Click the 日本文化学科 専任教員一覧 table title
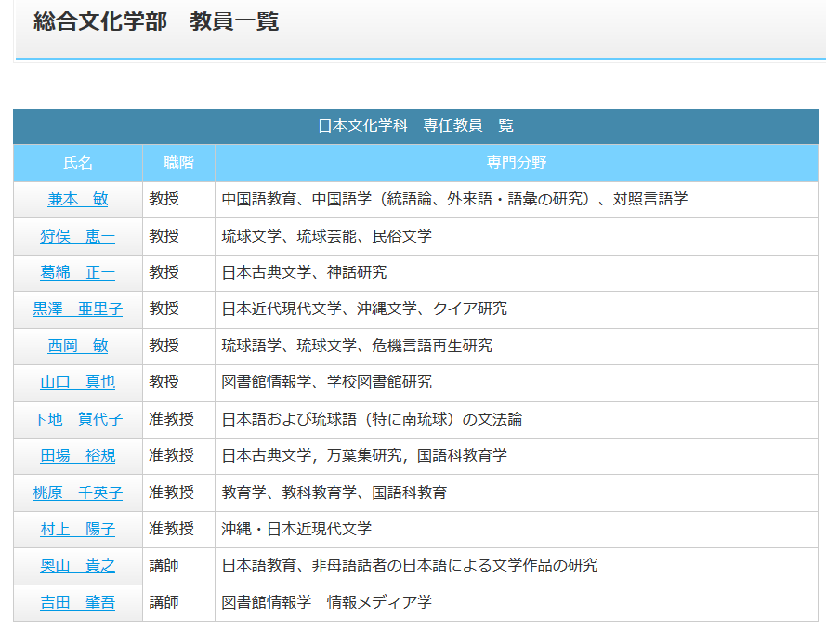This screenshot has width=826, height=644. tap(415, 126)
